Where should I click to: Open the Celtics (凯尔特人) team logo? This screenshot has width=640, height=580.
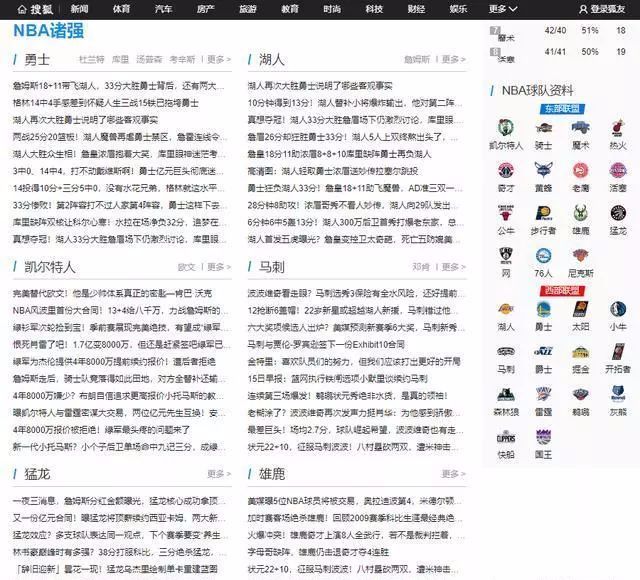(x=505, y=127)
